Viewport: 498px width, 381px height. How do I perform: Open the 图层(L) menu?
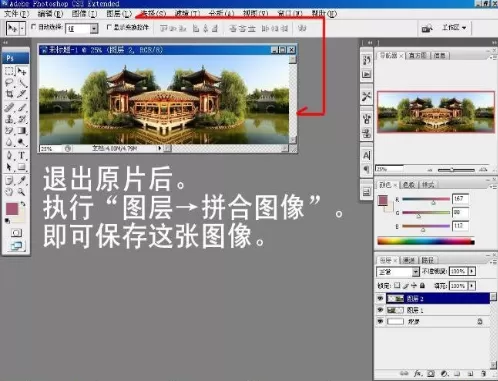point(119,14)
